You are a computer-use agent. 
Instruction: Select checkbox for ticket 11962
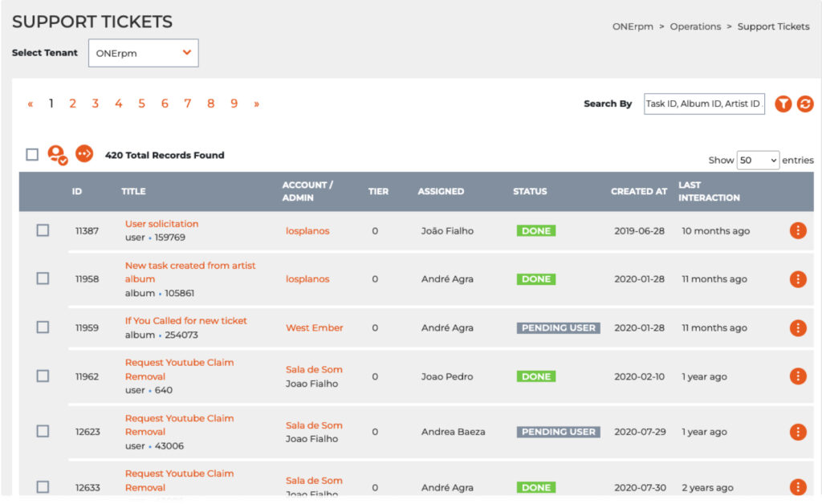click(x=43, y=376)
